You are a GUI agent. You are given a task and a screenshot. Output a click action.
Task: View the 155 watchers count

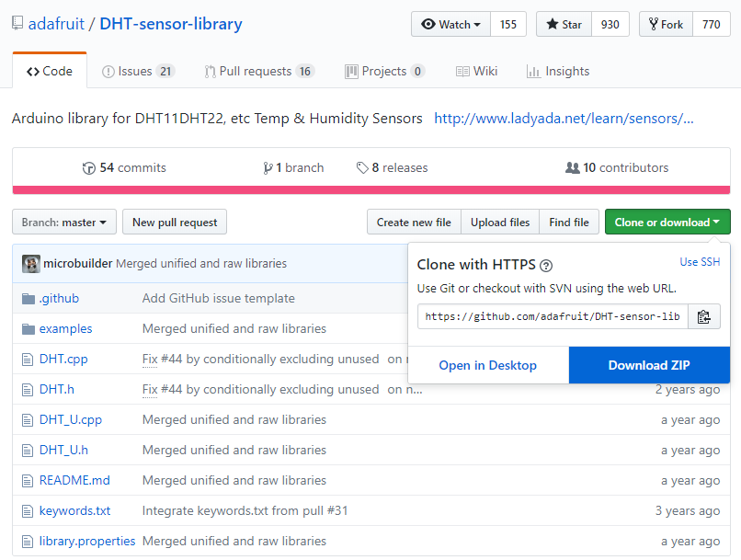coord(508,24)
